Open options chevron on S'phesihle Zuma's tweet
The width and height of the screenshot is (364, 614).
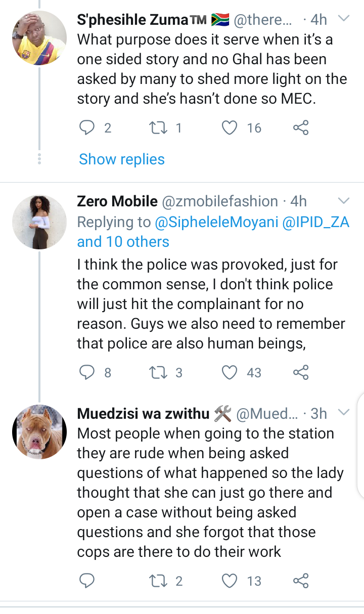pos(343,19)
